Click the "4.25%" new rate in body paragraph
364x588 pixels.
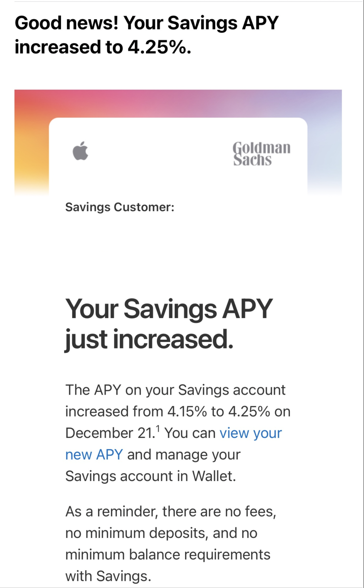click(249, 411)
